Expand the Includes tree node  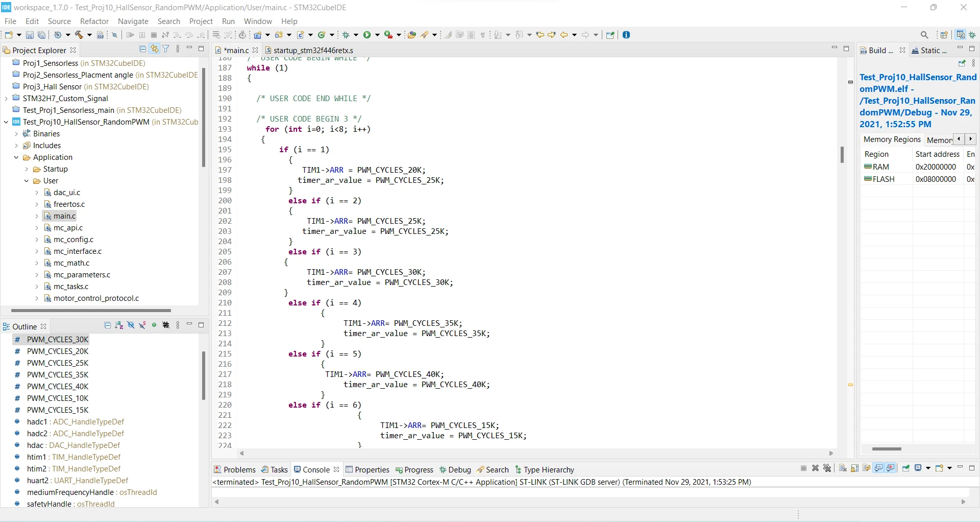coord(16,146)
